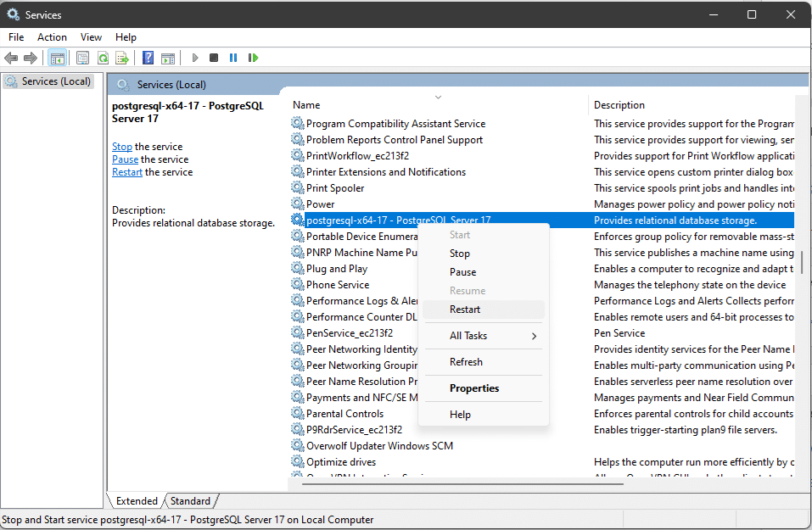Select the Print Spooler service row
812x530 pixels.
point(335,188)
